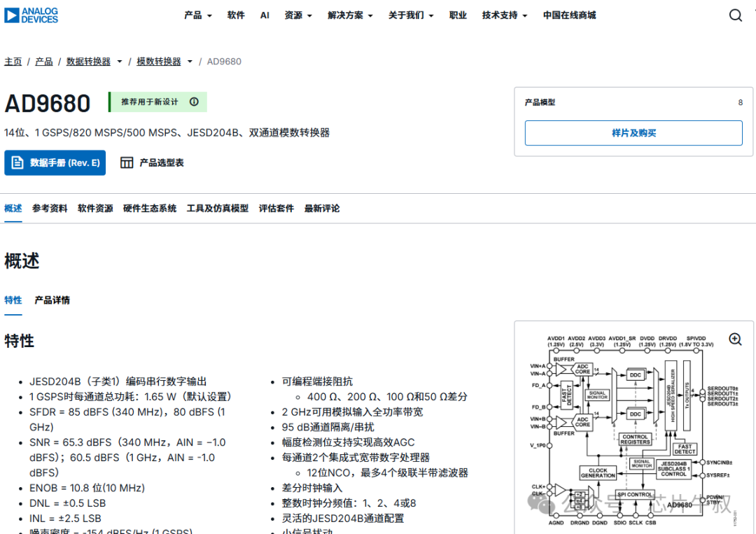Click the text 差分时钟输入
Screen dimensions: 756x534
tap(312, 488)
